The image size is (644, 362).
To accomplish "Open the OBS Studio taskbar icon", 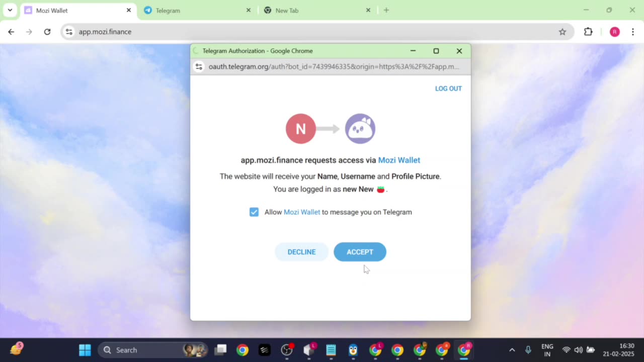I will (x=287, y=350).
